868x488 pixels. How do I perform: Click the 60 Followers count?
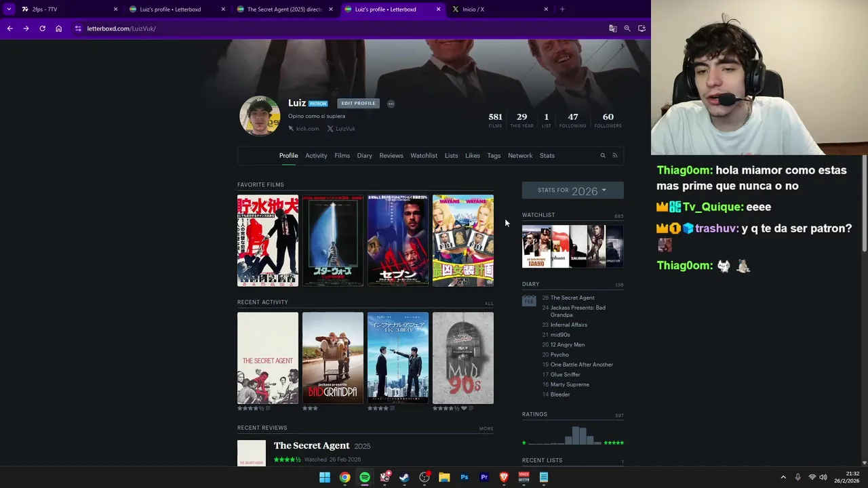[x=608, y=120]
